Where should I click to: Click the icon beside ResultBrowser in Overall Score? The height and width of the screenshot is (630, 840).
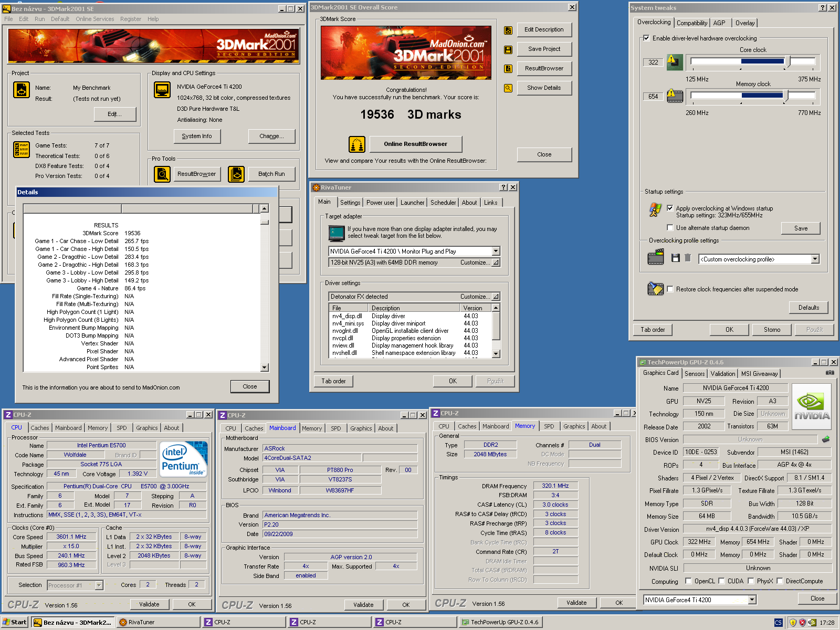[x=508, y=69]
